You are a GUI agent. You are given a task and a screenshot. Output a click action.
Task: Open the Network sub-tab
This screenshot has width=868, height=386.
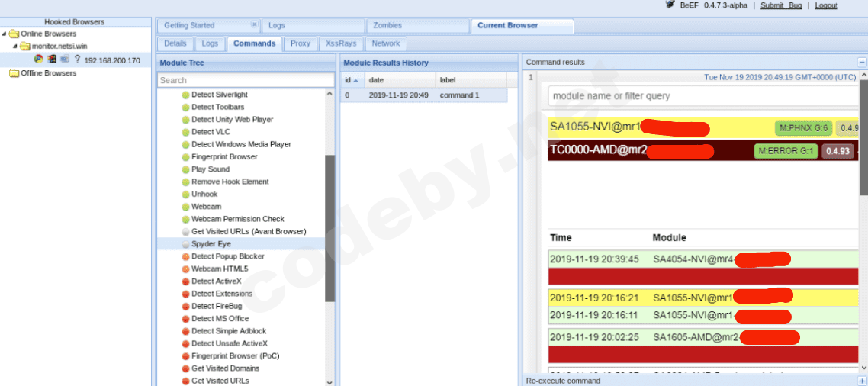pos(386,43)
